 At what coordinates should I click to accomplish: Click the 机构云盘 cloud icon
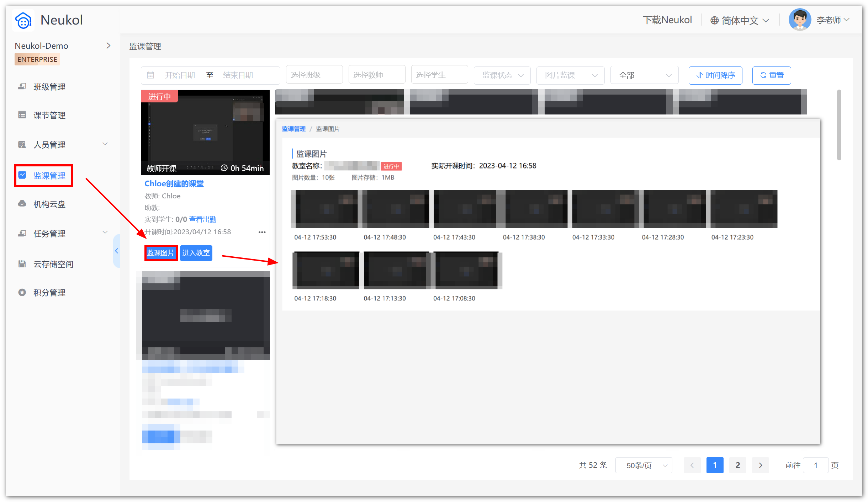pyautogui.click(x=22, y=204)
